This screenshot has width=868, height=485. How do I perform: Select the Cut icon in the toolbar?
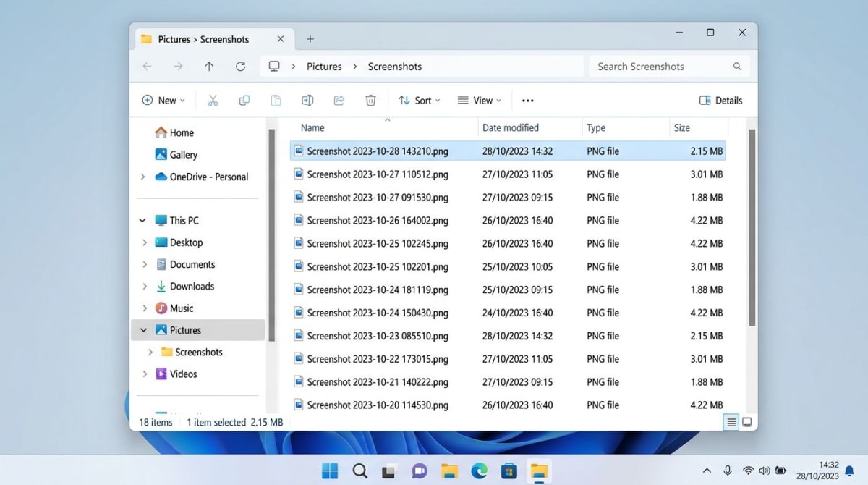click(213, 100)
